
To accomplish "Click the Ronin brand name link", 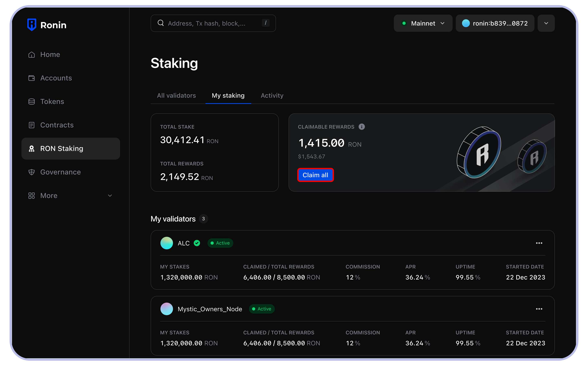I will [53, 25].
